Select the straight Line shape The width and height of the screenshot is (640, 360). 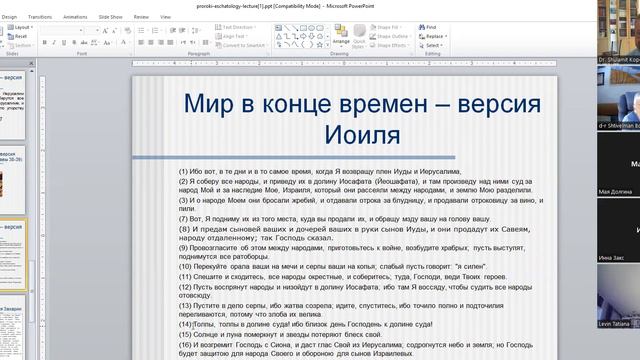pos(287,28)
